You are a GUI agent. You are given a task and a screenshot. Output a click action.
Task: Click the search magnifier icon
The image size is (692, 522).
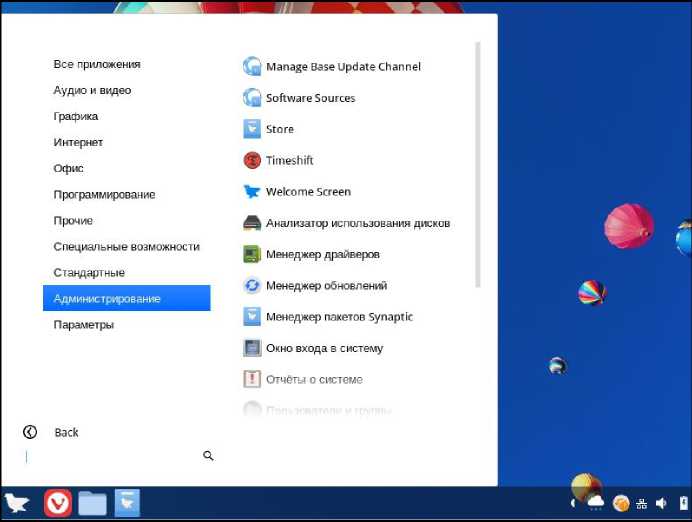[x=208, y=456]
